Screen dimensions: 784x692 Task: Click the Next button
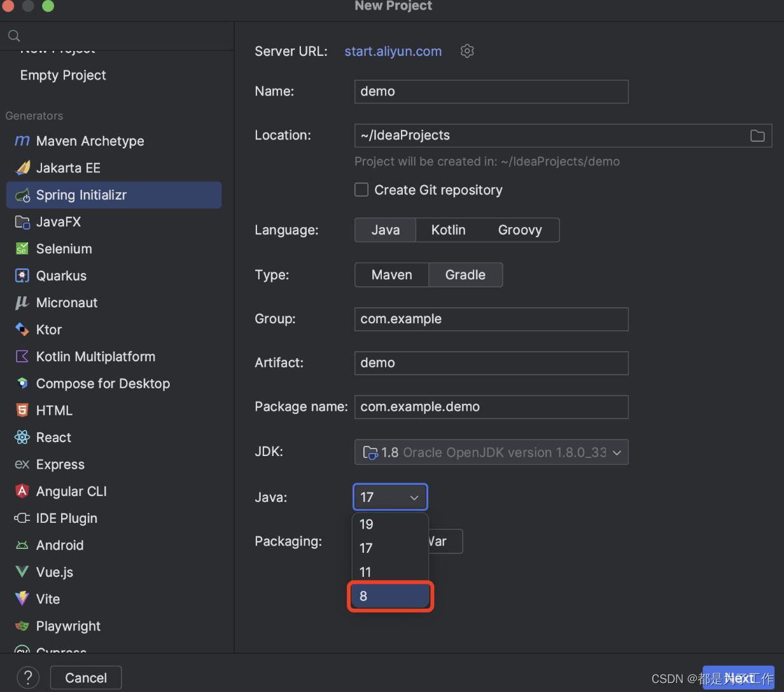(738, 678)
